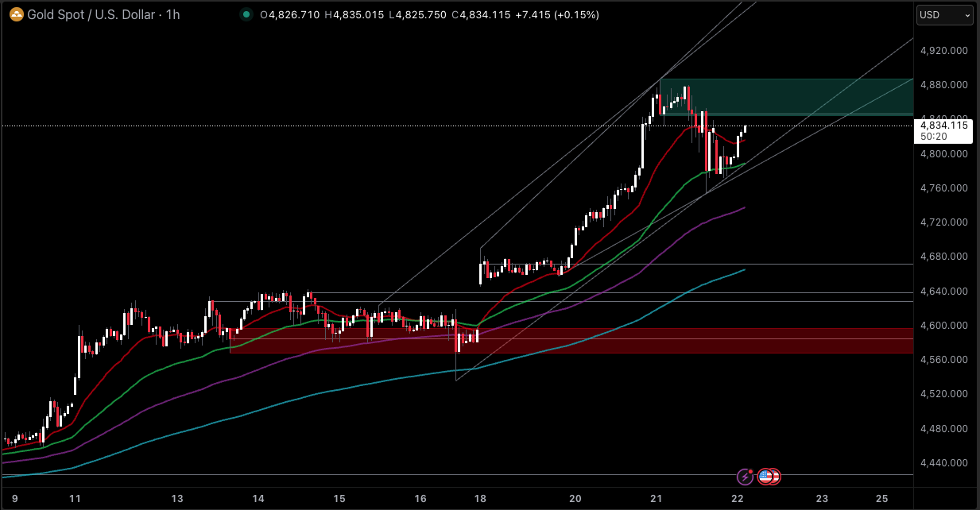Open the purple lightning bolt event icon
This screenshot has width=980, height=510.
745,477
